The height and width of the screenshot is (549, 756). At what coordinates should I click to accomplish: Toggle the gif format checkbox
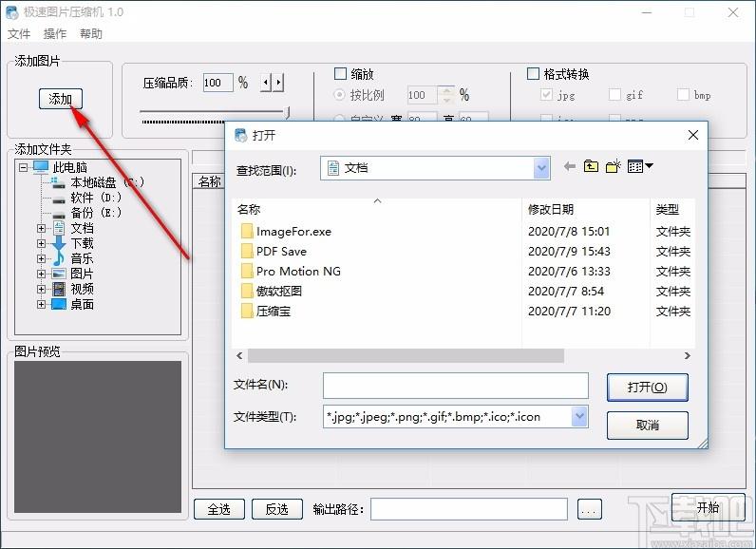614,94
